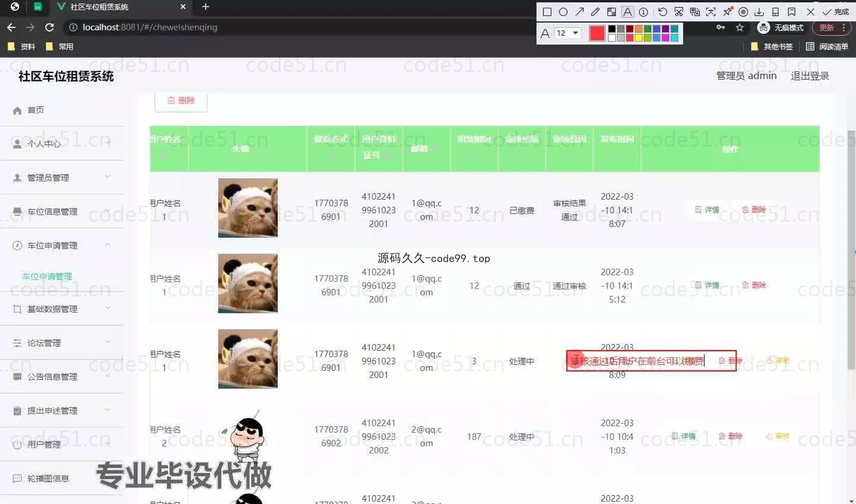856x504 pixels.
Task: Open the 车位申请管理 submenu item
Action: click(47, 276)
